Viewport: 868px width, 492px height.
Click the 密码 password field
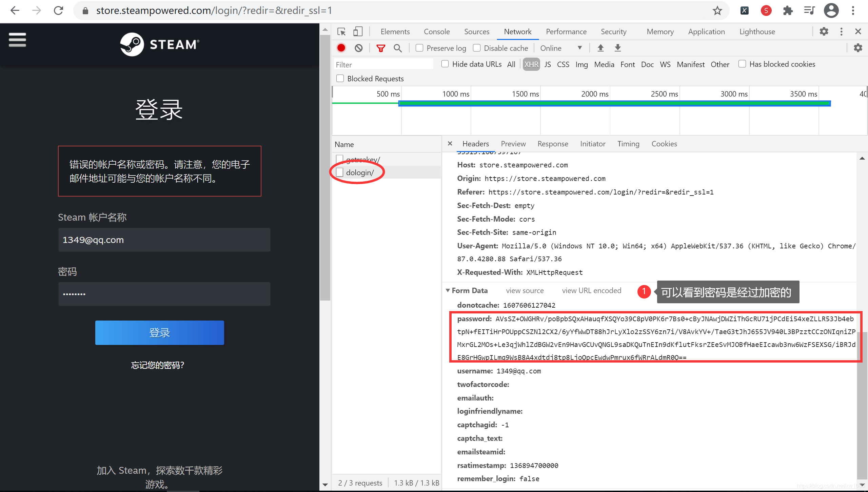tap(164, 294)
